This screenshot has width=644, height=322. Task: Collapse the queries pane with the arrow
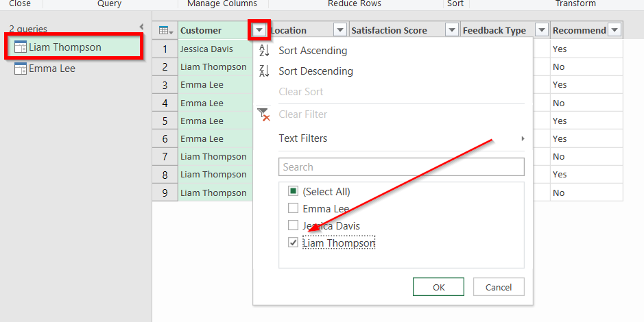(x=142, y=27)
